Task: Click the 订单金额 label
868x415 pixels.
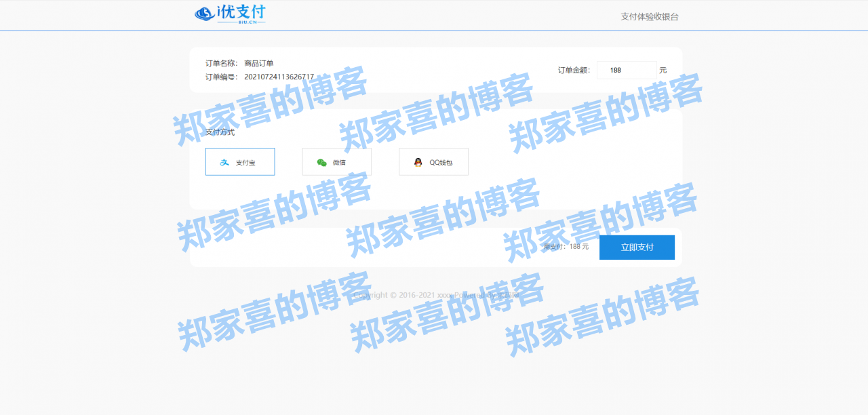Action: click(x=573, y=69)
